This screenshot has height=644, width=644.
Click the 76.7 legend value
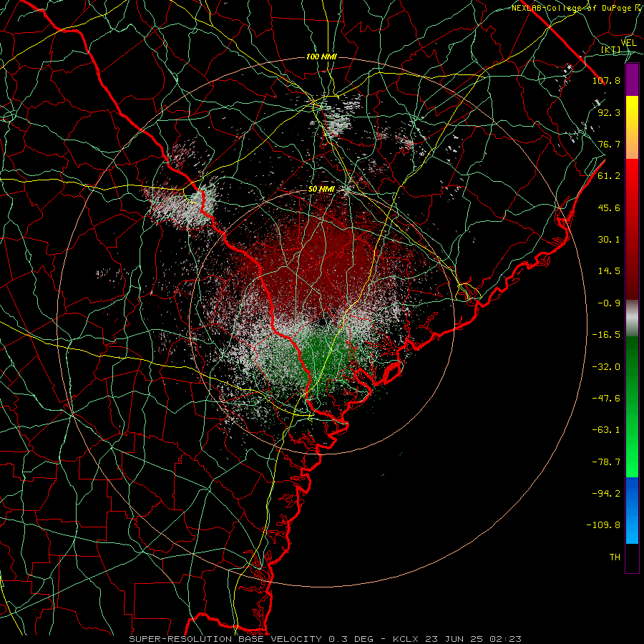click(609, 144)
